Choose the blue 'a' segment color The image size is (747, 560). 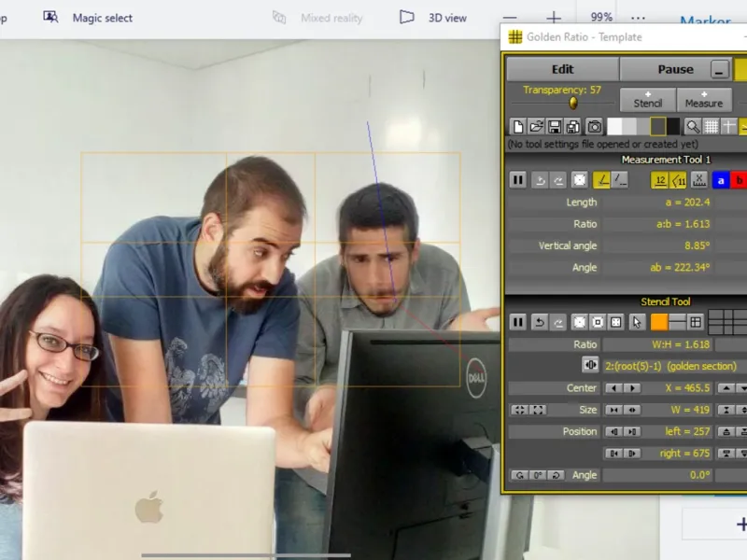(721, 180)
